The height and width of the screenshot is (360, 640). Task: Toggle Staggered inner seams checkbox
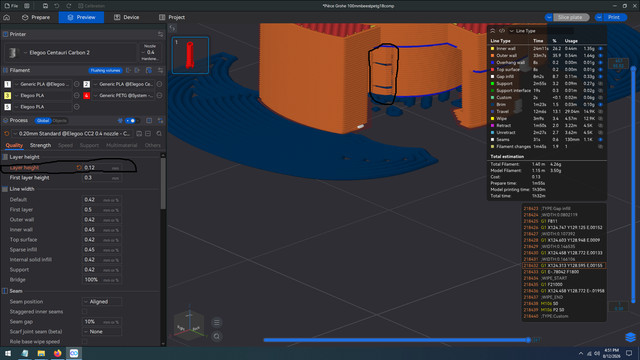(85, 311)
